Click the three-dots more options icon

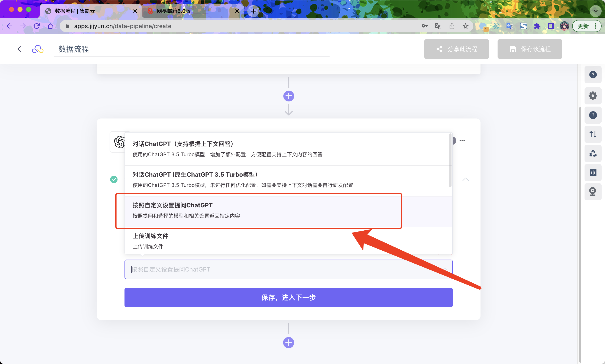coord(462,140)
